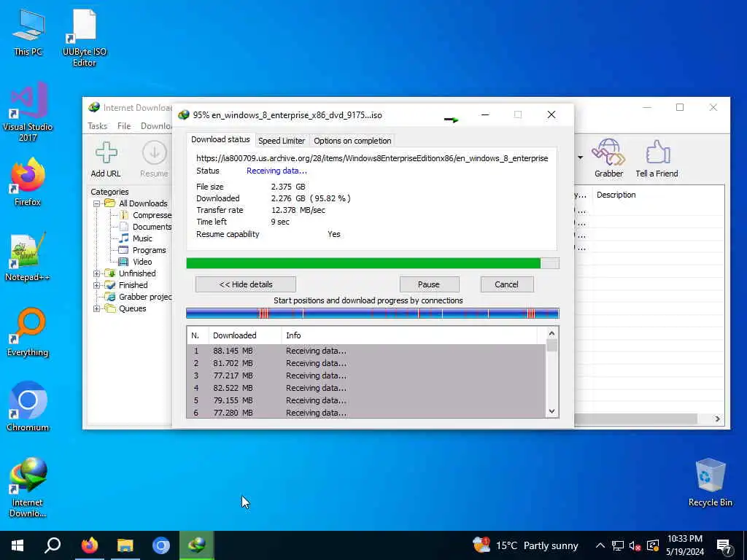Screen dimensions: 747x560
Task: Switch to Options on completion tab
Action: tap(352, 141)
